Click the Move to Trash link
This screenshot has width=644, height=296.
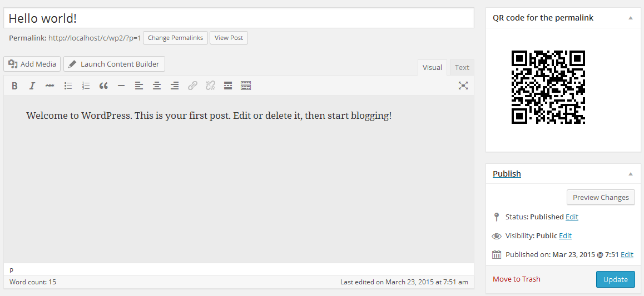tap(517, 279)
